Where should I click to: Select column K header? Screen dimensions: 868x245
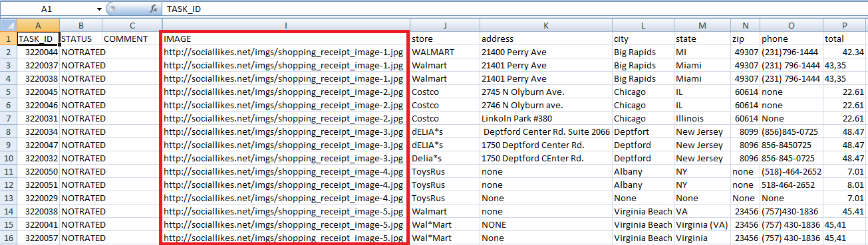(545, 25)
